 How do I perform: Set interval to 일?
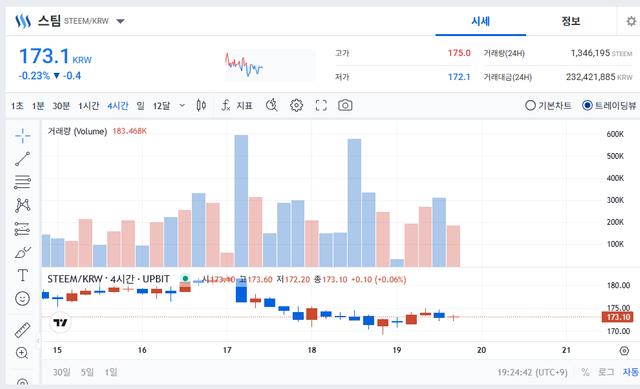(x=140, y=106)
